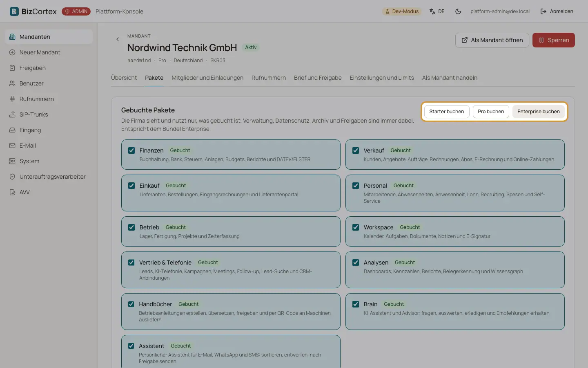Open the Als Mandant handeln tab

(x=450, y=78)
